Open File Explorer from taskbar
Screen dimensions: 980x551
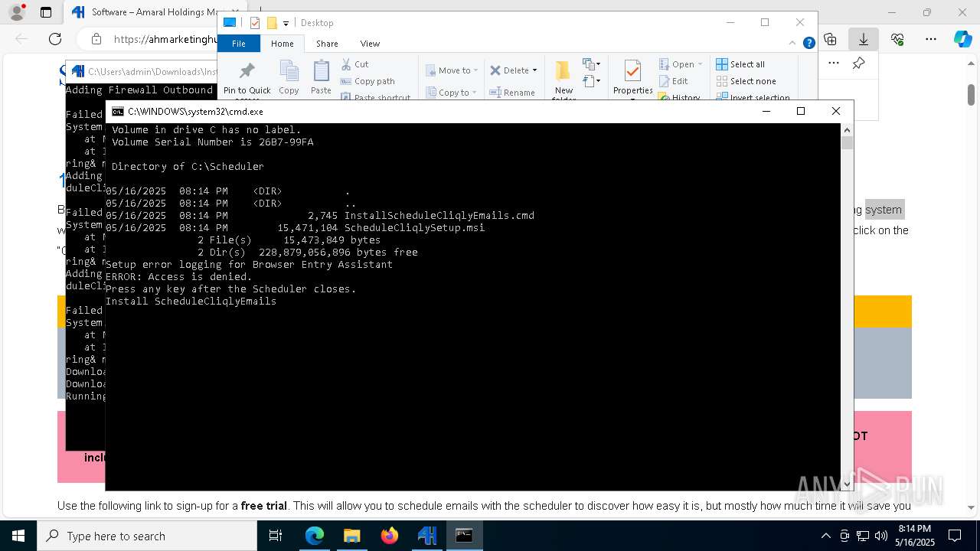click(351, 536)
